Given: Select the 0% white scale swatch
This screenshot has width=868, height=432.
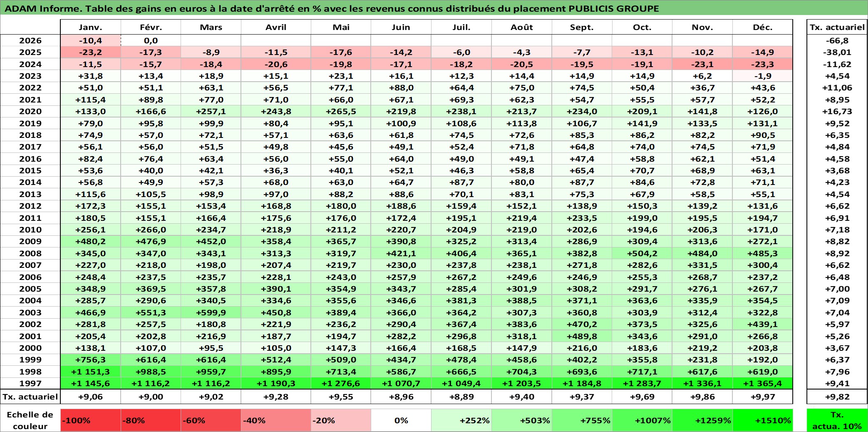Looking at the screenshot, I should [401, 420].
